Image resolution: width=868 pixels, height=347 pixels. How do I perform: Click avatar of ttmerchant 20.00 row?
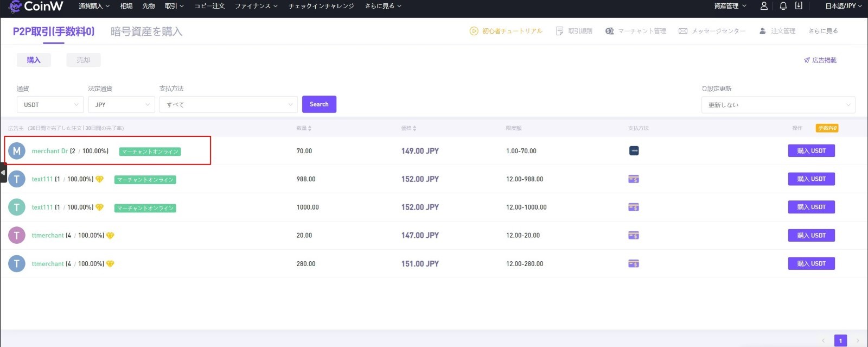tap(17, 236)
